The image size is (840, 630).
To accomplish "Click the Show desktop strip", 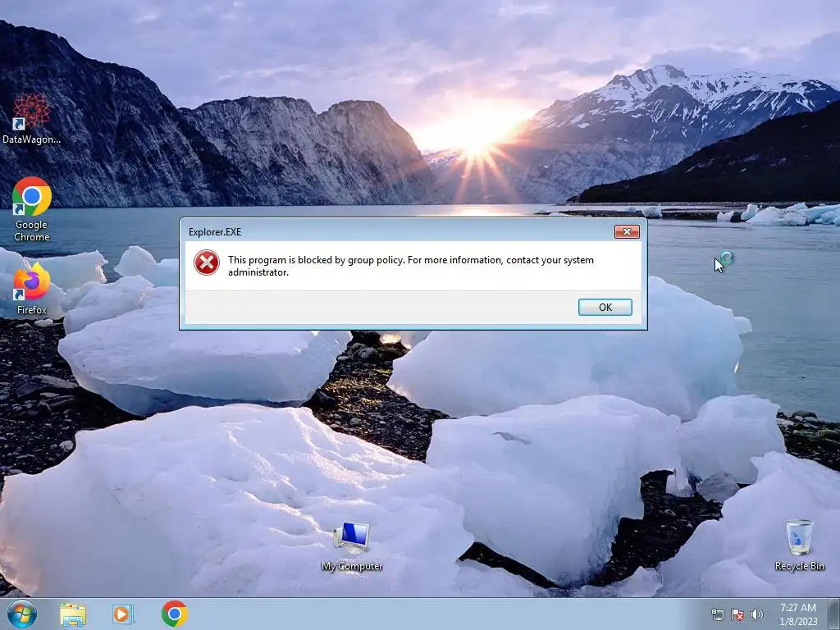I will pos(834,614).
